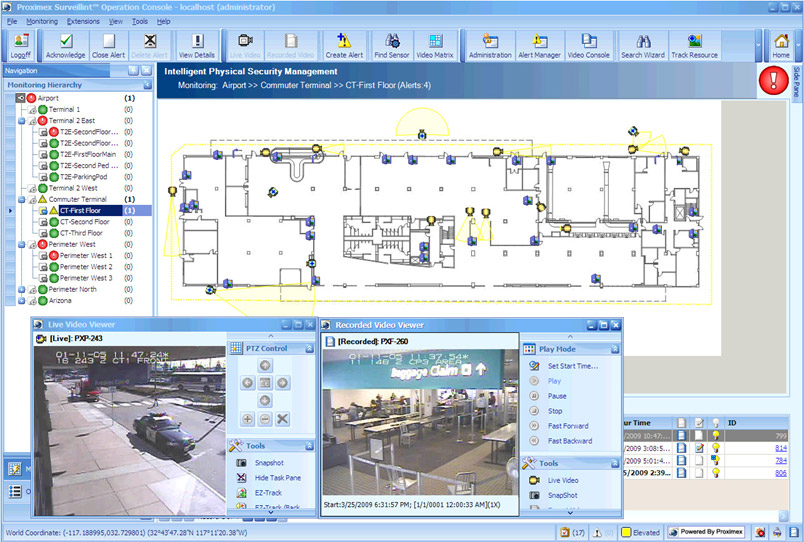804x542 pixels.
Task: Select Perimeter West 1 in hierarchy
Action: (85, 256)
